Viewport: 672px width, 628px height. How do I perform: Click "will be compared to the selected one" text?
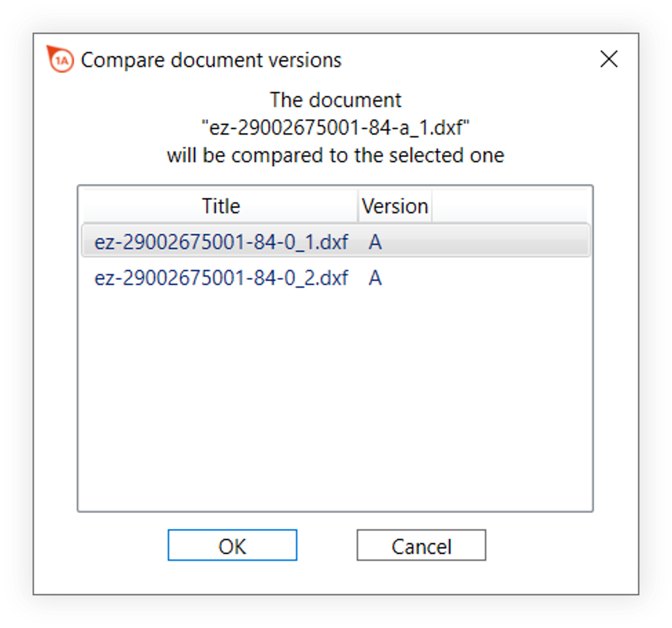pyautogui.click(x=335, y=155)
